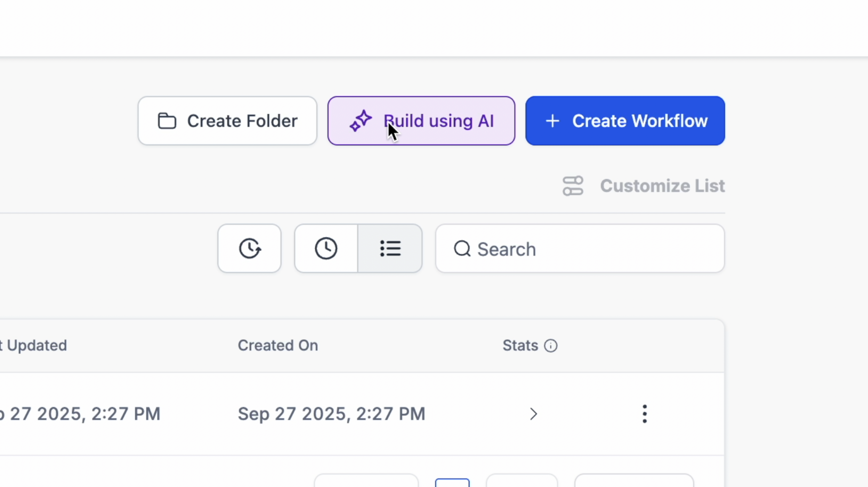Click the magnifier icon in Search box
Image resolution: width=868 pixels, height=487 pixels.
coord(462,249)
